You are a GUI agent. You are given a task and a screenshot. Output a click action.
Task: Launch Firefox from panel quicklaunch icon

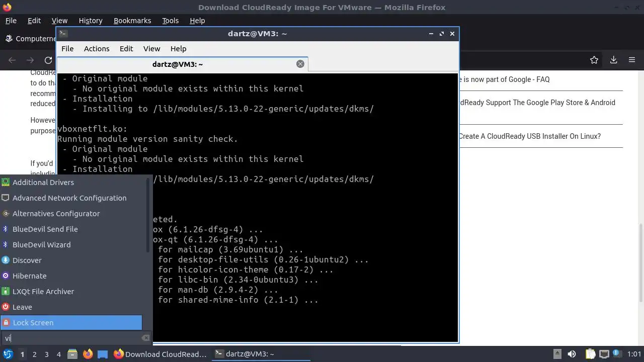click(x=88, y=354)
